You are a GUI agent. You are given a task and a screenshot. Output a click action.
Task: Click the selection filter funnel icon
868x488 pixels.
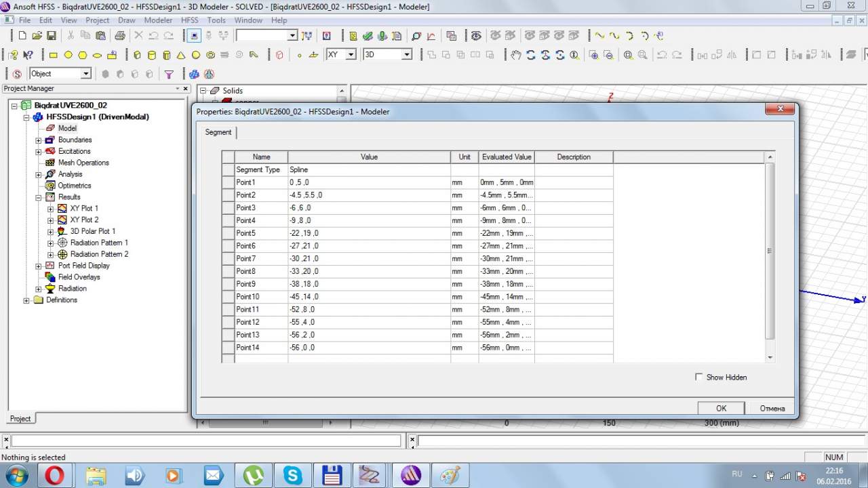169,74
